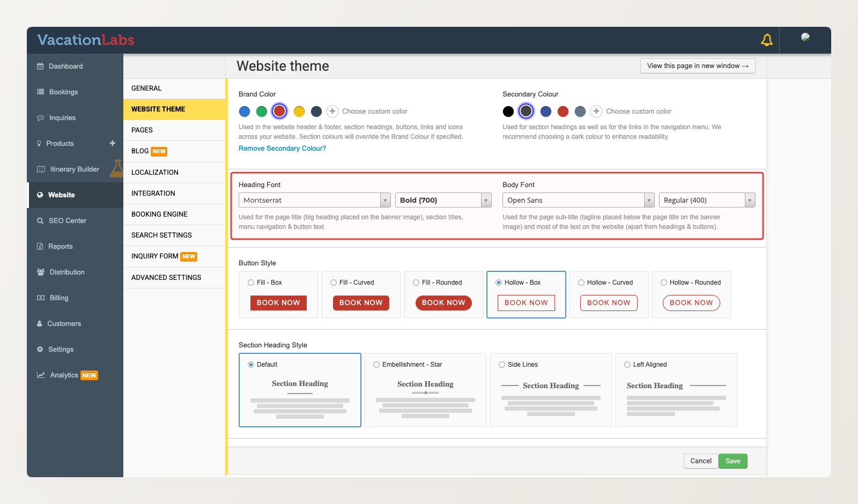Select the Fill - Curved button style

(x=334, y=283)
